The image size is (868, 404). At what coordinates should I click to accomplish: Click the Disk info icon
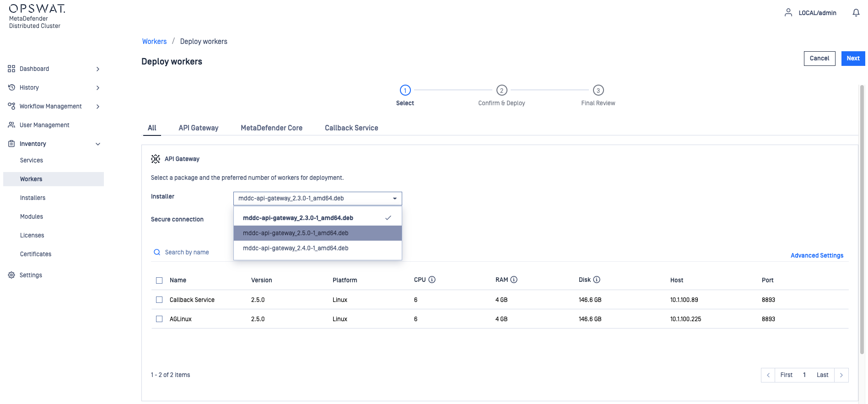[597, 280]
